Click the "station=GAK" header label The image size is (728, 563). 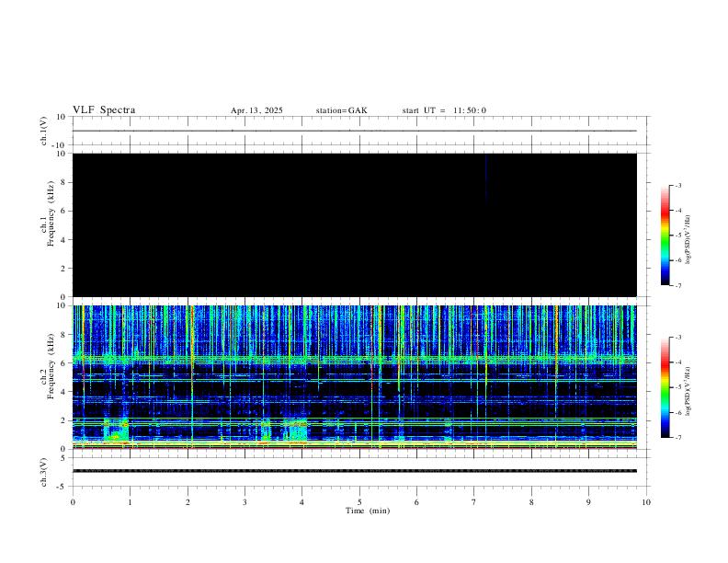coord(341,110)
